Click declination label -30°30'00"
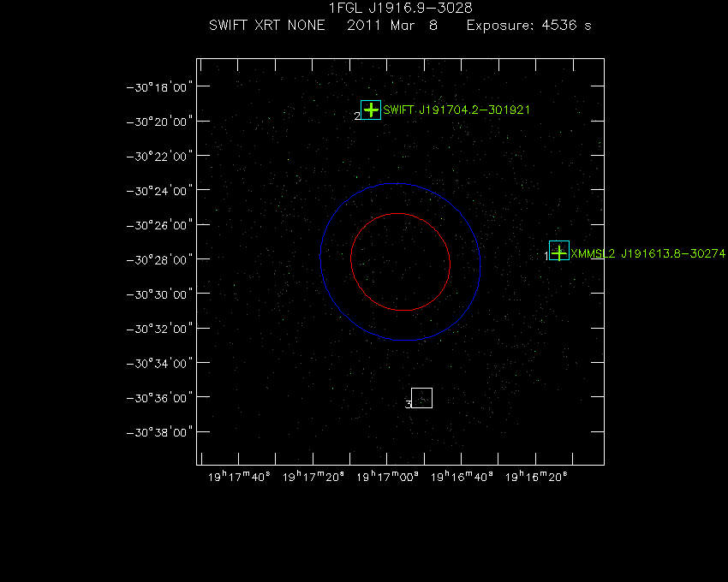The width and height of the screenshot is (728, 582). (159, 294)
